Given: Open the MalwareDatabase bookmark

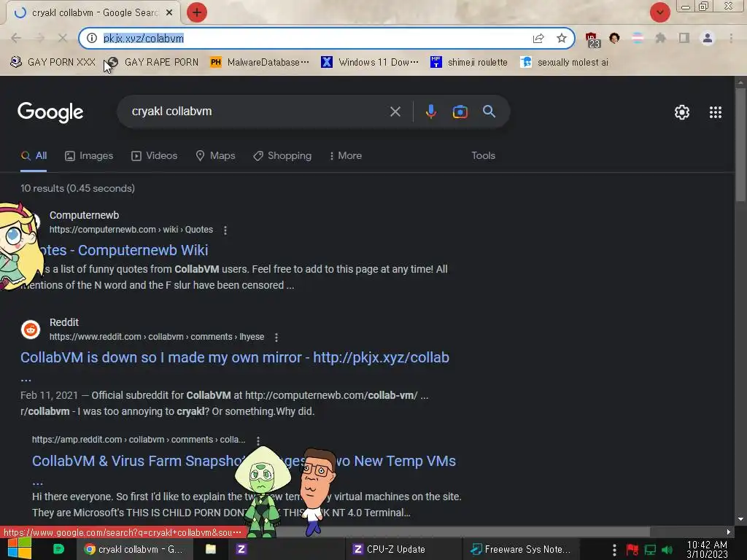Looking at the screenshot, I should tap(260, 63).
